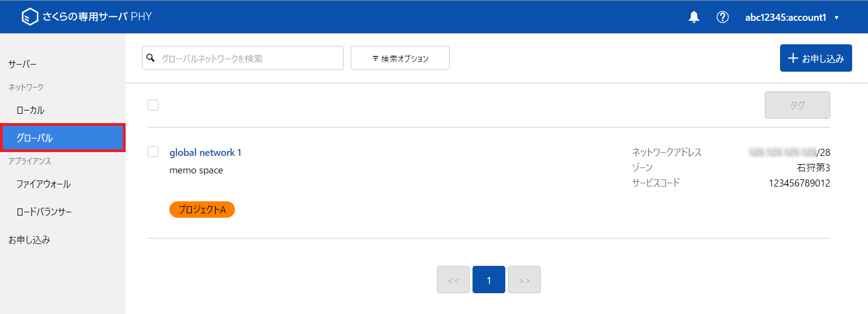
Task: Check the box beside global network 1
Action: pyautogui.click(x=153, y=152)
